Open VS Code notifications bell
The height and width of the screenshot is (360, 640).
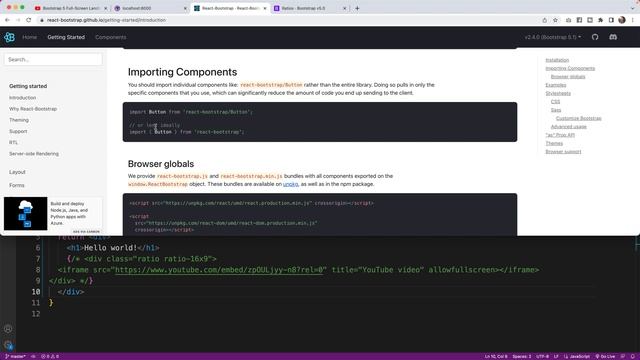[x=633, y=356]
